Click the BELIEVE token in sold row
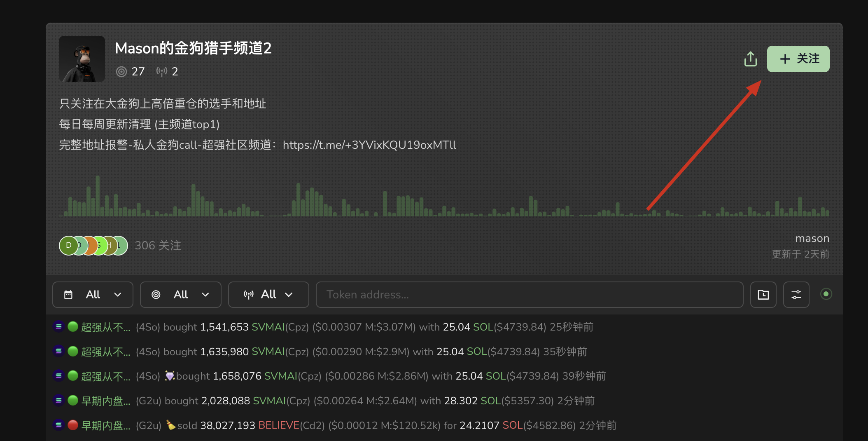The width and height of the screenshot is (868, 441). pos(278,425)
